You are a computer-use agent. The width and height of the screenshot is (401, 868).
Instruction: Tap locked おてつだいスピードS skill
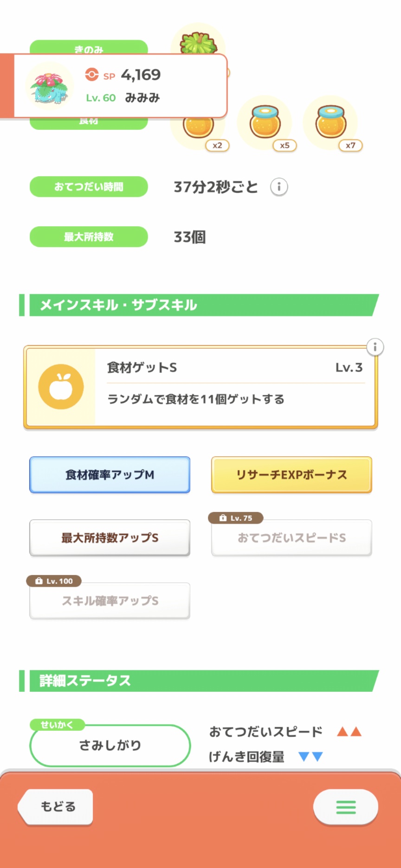(291, 538)
